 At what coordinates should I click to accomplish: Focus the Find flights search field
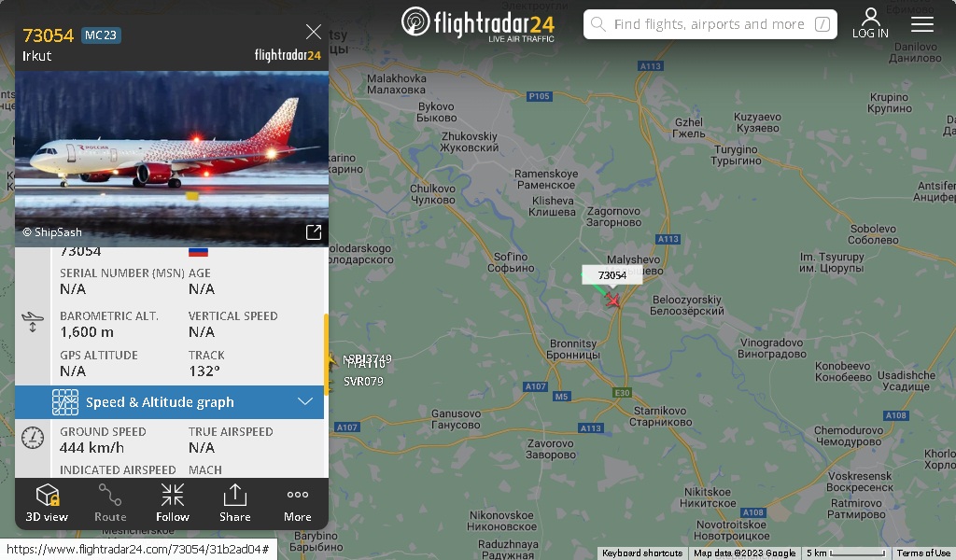[x=710, y=24]
